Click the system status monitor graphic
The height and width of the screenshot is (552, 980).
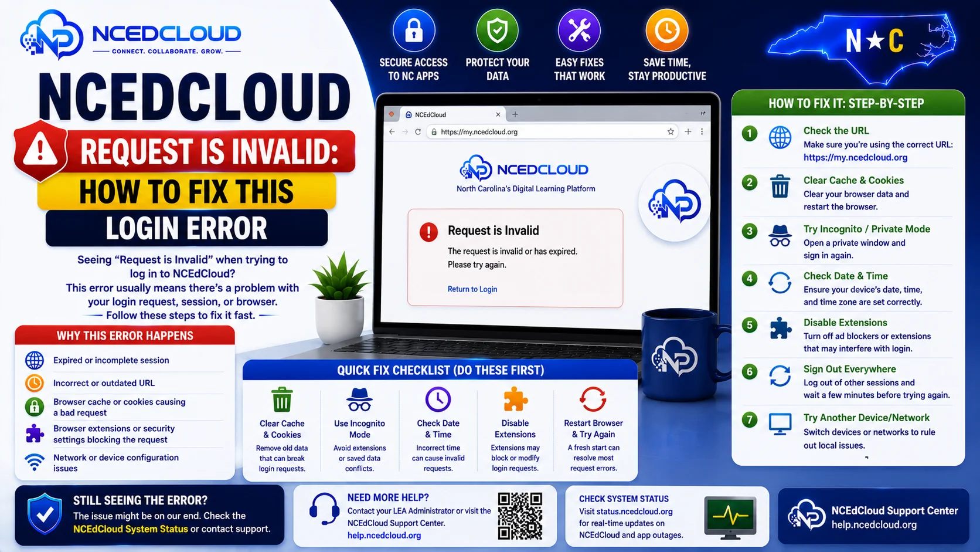click(x=730, y=517)
